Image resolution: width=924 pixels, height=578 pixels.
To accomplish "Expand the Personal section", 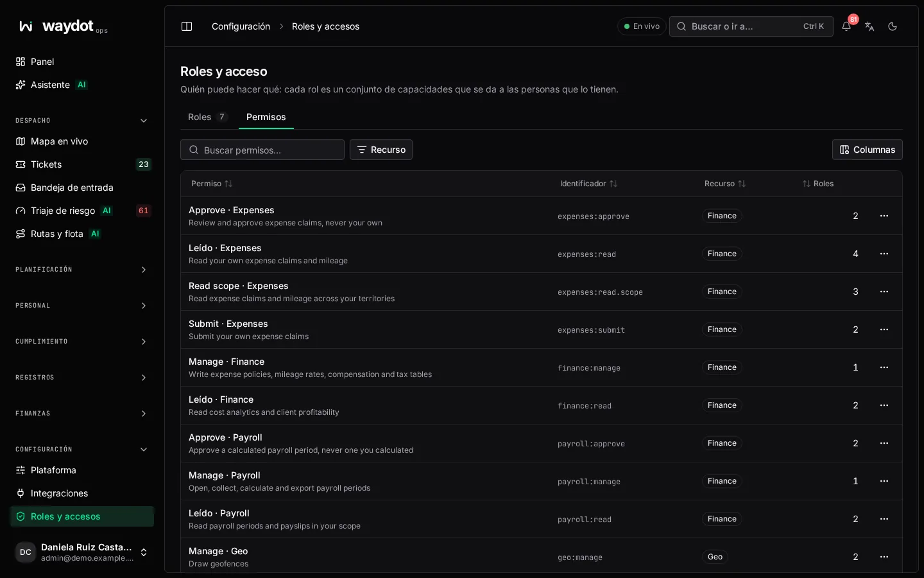I will (82, 306).
